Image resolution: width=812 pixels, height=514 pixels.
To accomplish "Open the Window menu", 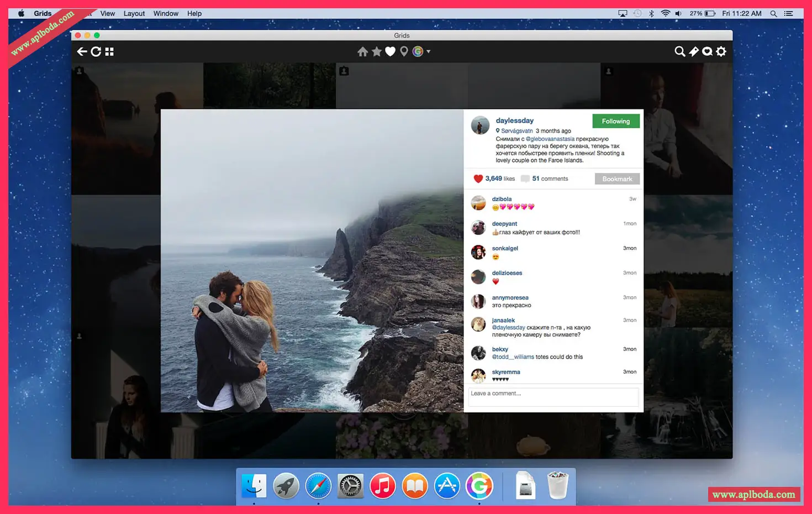I will pyautogui.click(x=166, y=13).
